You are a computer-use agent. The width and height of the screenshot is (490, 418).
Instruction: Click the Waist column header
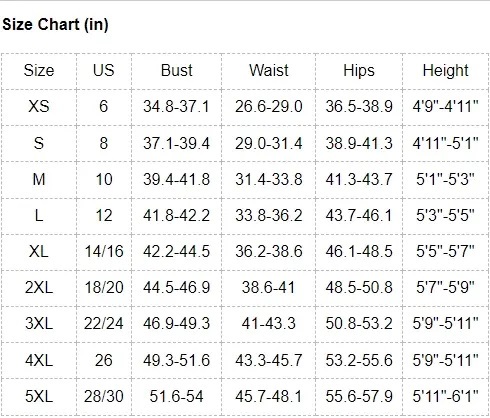point(269,70)
